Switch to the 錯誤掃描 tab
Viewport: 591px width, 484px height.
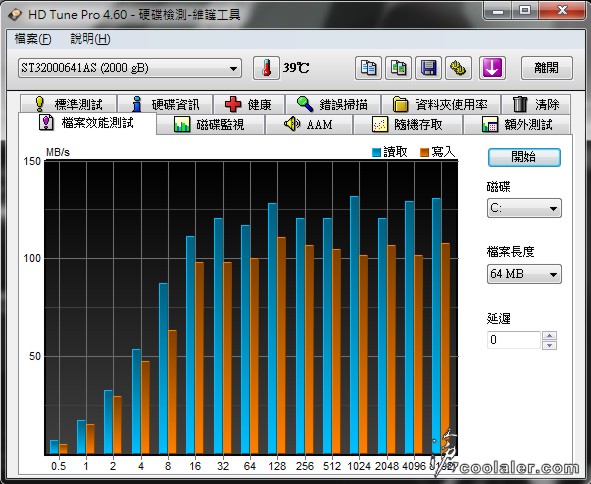click(333, 104)
